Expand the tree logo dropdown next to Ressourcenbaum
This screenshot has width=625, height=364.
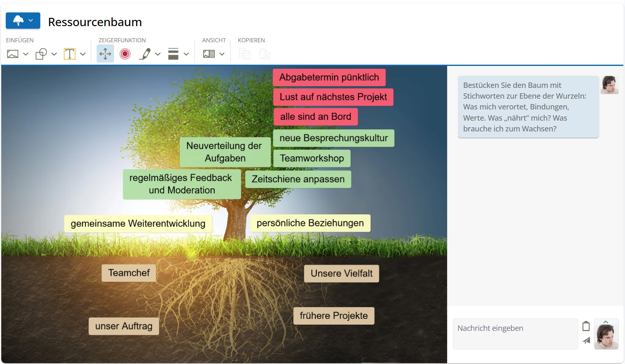(32, 20)
